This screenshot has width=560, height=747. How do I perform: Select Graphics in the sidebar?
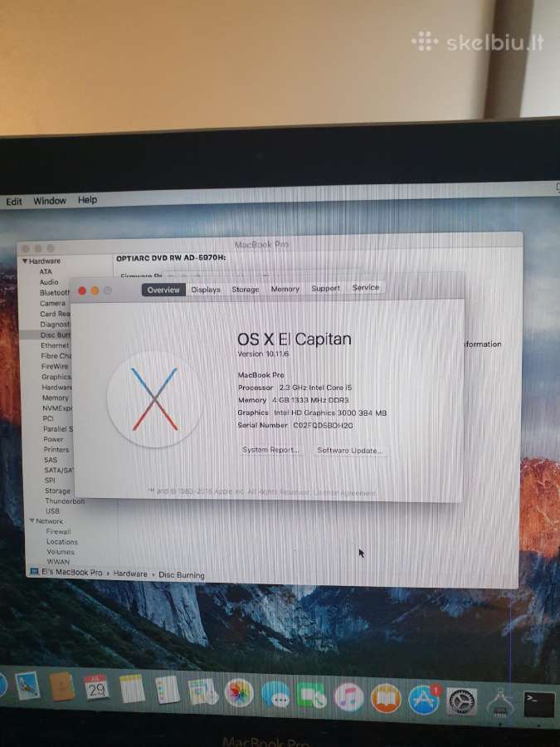[x=56, y=377]
